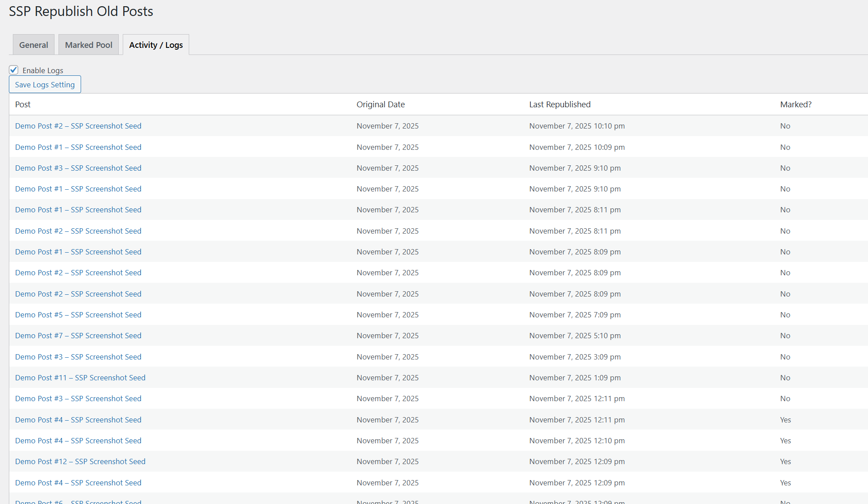Open Demo Post #2 republished 10:10 pm

click(78, 126)
